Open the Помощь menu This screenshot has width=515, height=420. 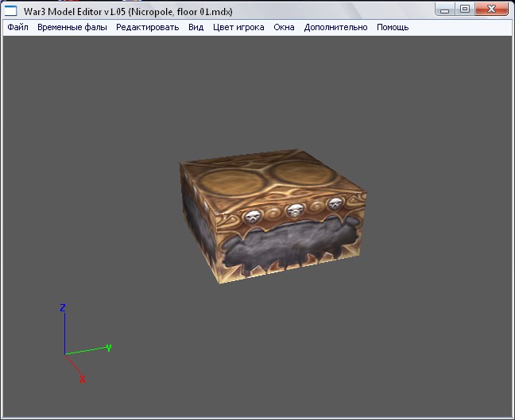pos(393,27)
